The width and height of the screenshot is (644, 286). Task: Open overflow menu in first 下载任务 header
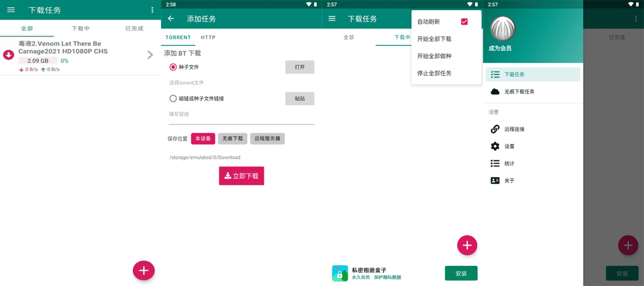tap(152, 10)
